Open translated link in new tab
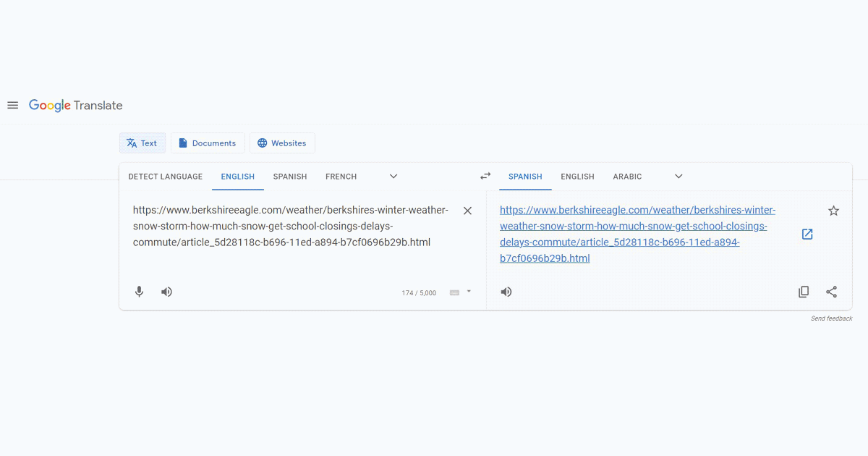Screen dimensions: 868x456 [807, 234]
